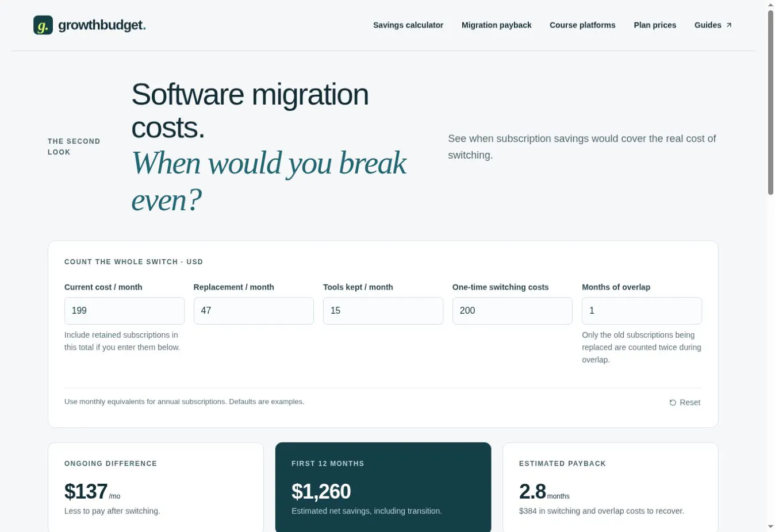
Task: Click the 'When would you break even?' headline
Action: coord(269,182)
